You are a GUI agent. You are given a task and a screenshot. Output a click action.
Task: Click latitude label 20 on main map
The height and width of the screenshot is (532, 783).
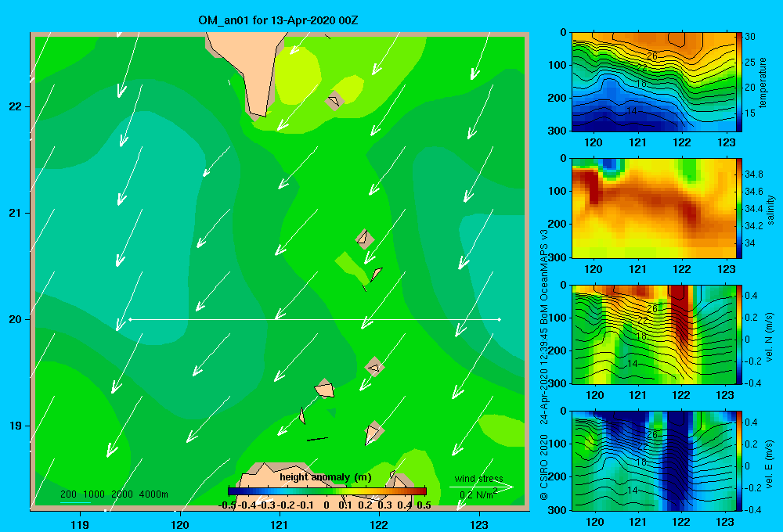pyautogui.click(x=14, y=319)
